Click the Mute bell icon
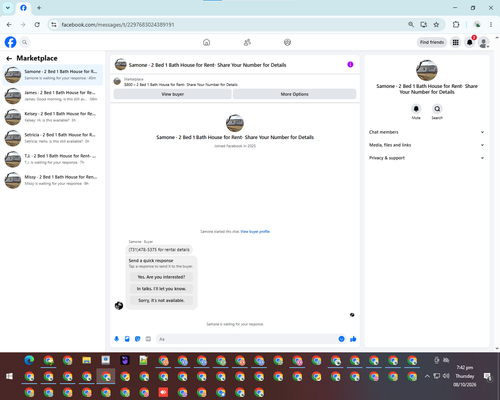Viewport: 500px width, 400px height. click(x=416, y=109)
